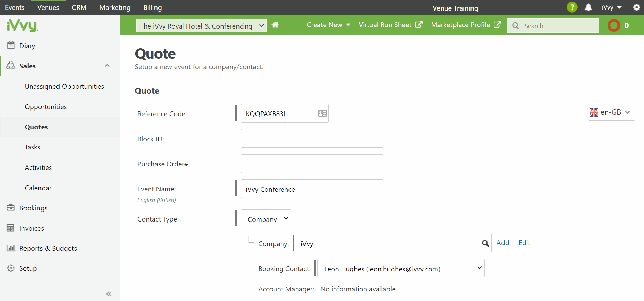Click Marketplace Profile external link icon
Screen dimensions: 644x301
pyautogui.click(x=497, y=24)
